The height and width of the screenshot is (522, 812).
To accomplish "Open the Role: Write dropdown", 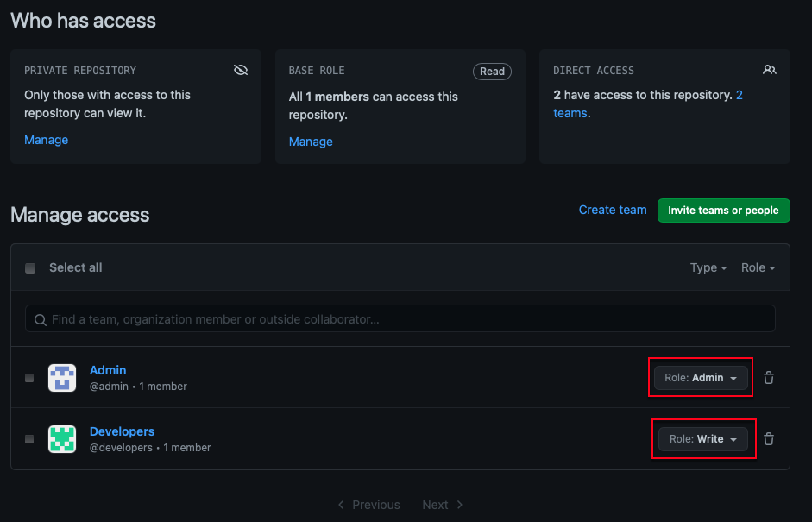I will (703, 439).
